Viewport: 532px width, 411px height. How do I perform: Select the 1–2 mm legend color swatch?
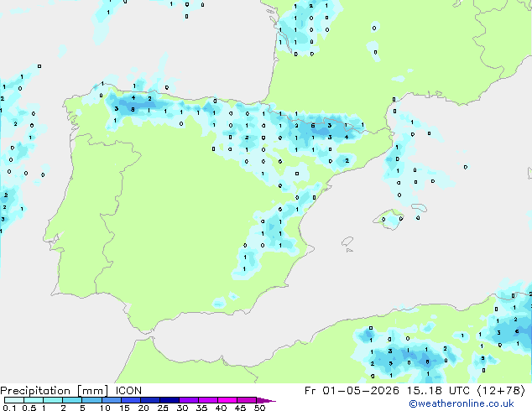[53, 400]
